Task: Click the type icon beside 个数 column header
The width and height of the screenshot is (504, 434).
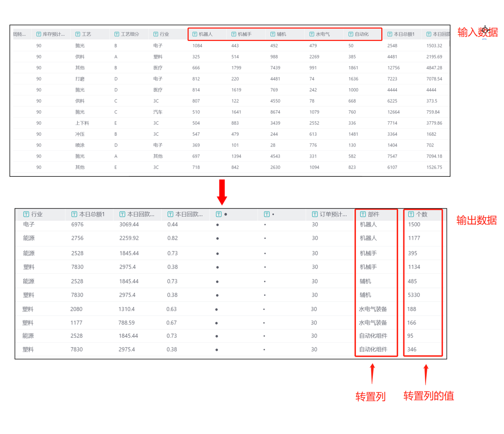Action: 411,214
